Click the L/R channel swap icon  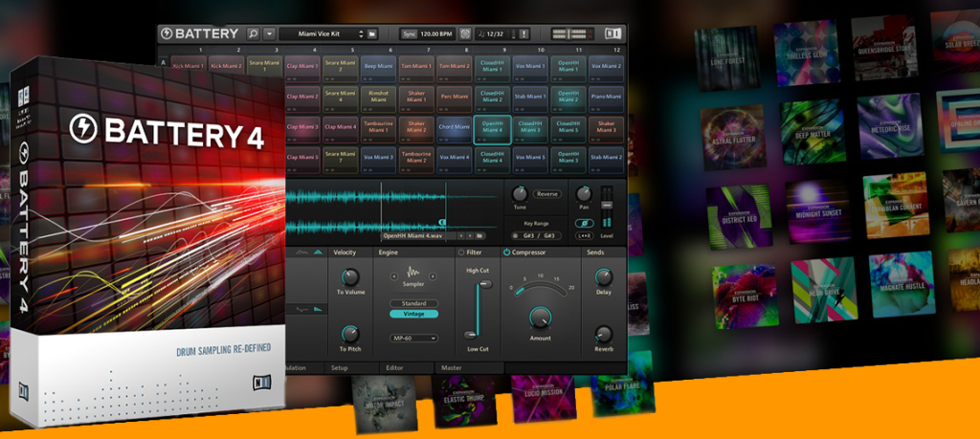click(x=583, y=234)
